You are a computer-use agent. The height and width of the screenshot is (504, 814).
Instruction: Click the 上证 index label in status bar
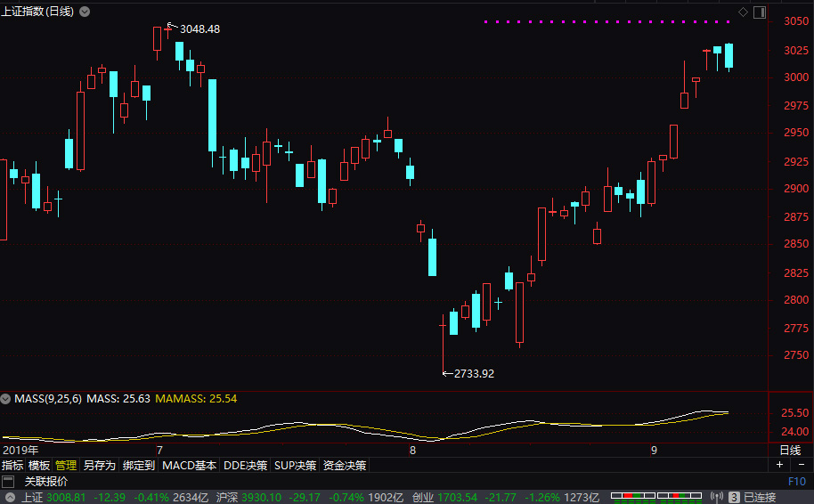click(x=32, y=497)
